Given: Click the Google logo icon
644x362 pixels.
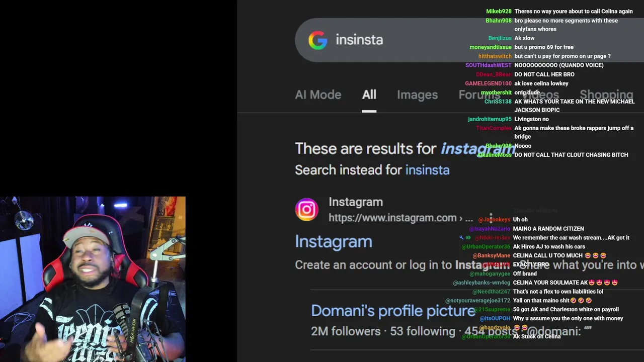Looking at the screenshot, I should coord(317,40).
